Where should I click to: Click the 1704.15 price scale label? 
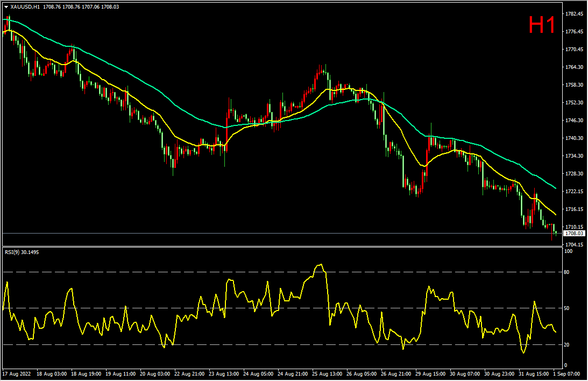tap(574, 244)
